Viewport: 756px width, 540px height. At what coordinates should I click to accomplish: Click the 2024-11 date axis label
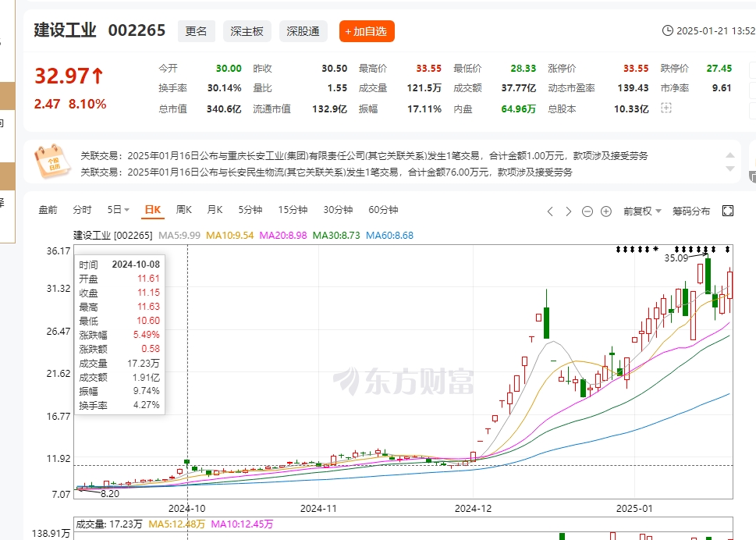(318, 508)
